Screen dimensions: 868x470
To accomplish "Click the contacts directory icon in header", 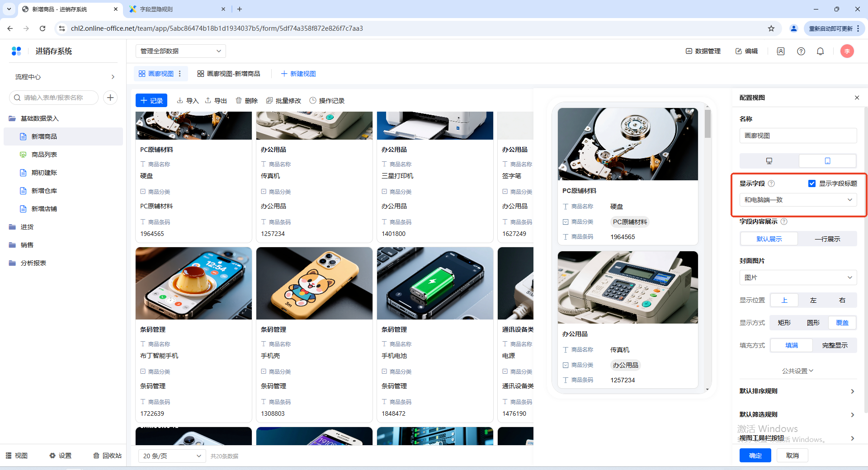I will (780, 52).
